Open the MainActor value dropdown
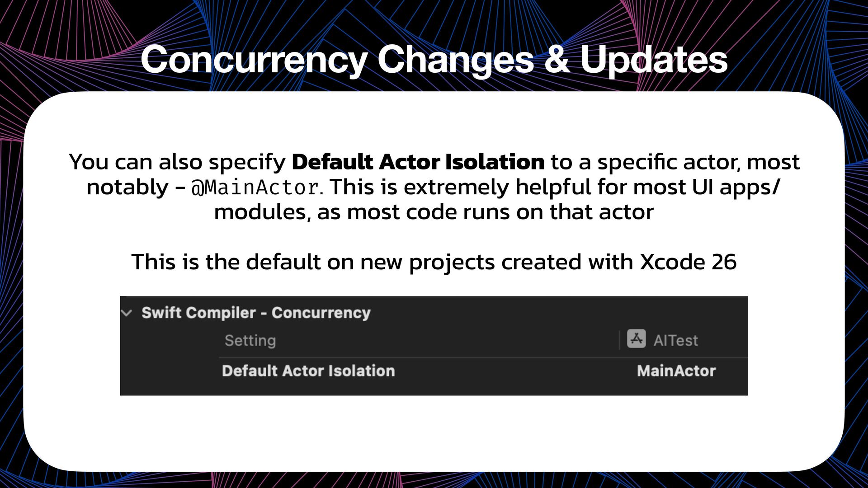 coord(676,371)
